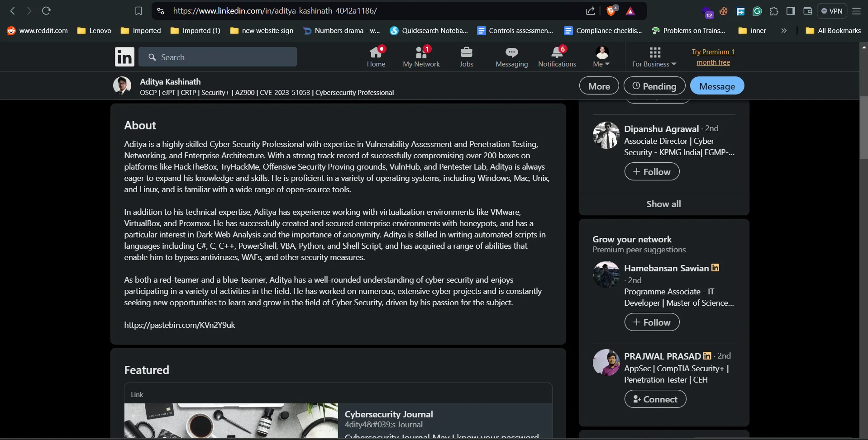This screenshot has width=868, height=440.
Task: Open the Jobs section
Action: (x=466, y=57)
